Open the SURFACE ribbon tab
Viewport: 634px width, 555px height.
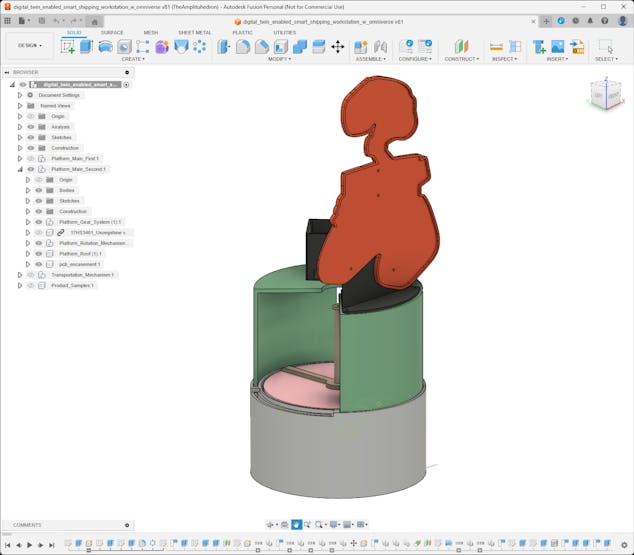[x=112, y=32]
